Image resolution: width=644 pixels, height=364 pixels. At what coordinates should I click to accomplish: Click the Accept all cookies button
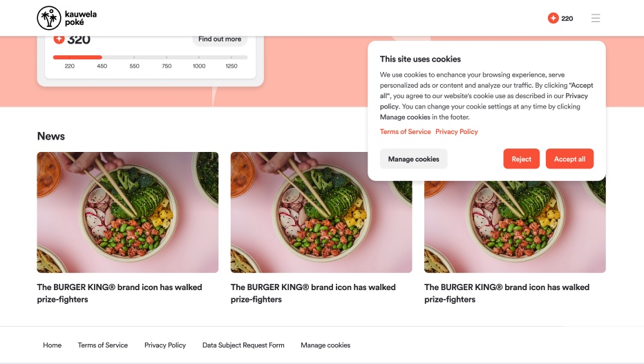pyautogui.click(x=569, y=159)
